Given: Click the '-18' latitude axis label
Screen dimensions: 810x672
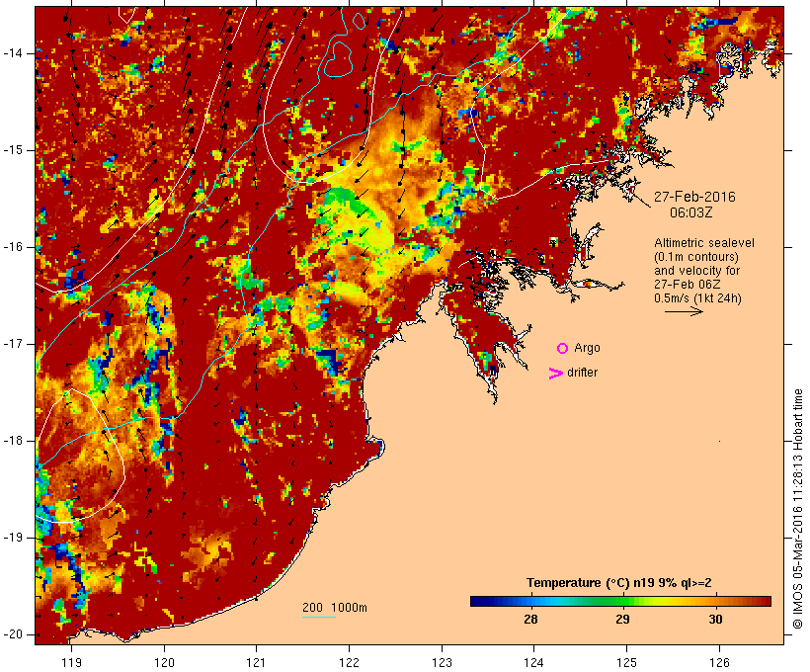Looking at the screenshot, I should click(x=13, y=441).
